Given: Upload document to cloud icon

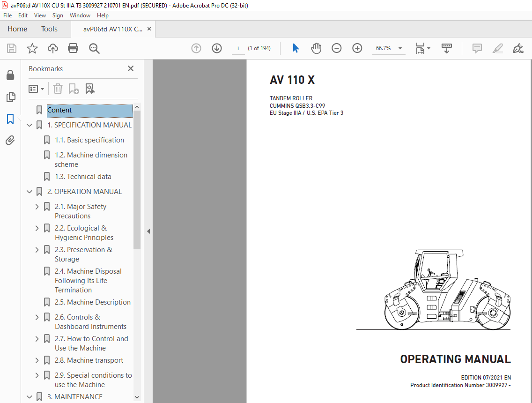Looking at the screenshot, I should 52,48.
